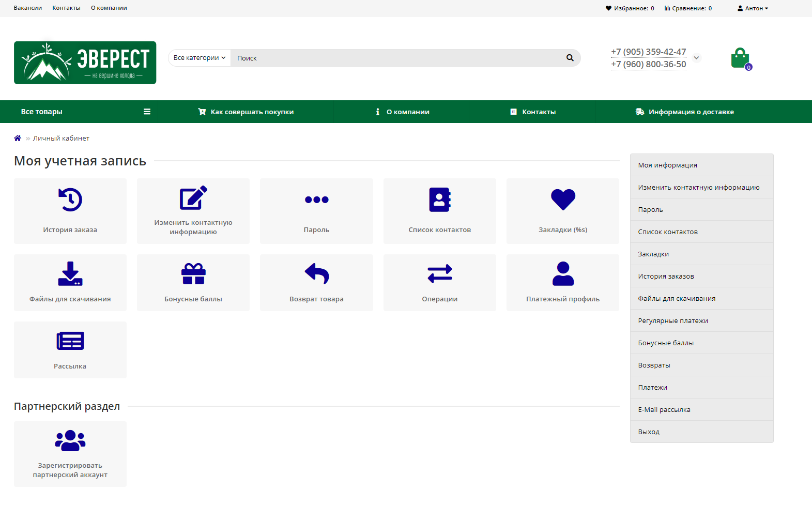Open the register partner account group icon
Image resolution: width=812 pixels, height=506 pixels.
[x=70, y=440]
